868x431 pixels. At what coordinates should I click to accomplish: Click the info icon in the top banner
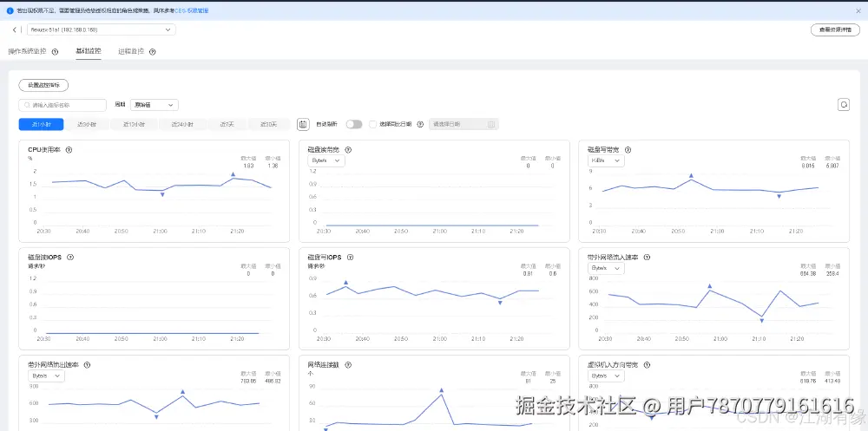pyautogui.click(x=10, y=10)
